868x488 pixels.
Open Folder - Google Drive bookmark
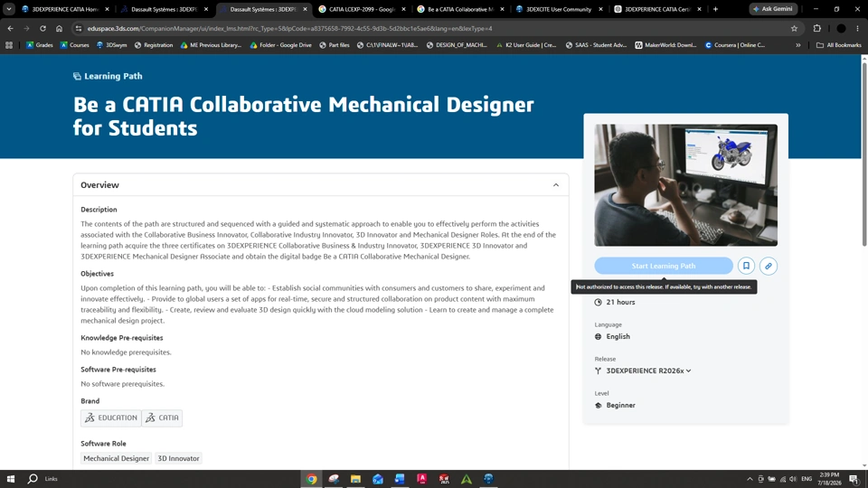[x=280, y=45]
